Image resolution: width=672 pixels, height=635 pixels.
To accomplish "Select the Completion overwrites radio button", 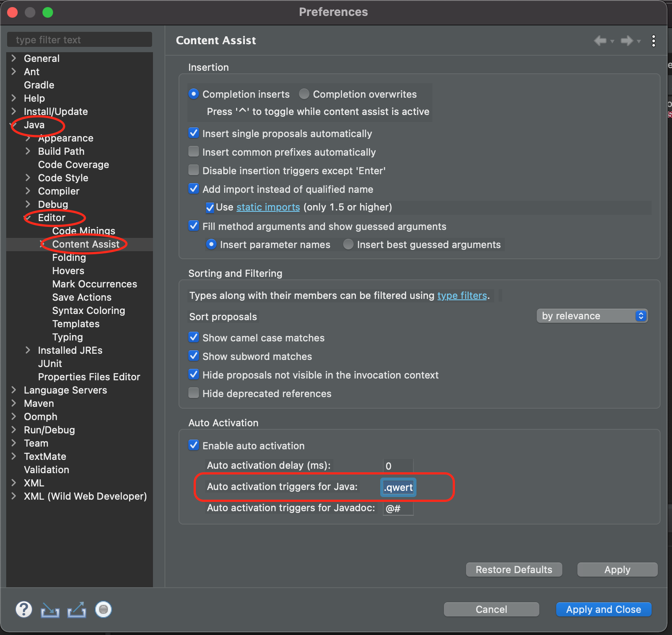I will pyautogui.click(x=304, y=94).
